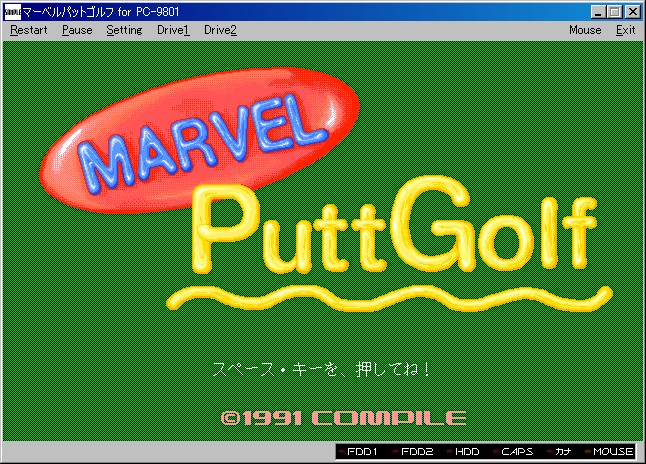Click the MARVEL logo oval
646x464 pixels.
click(200, 140)
